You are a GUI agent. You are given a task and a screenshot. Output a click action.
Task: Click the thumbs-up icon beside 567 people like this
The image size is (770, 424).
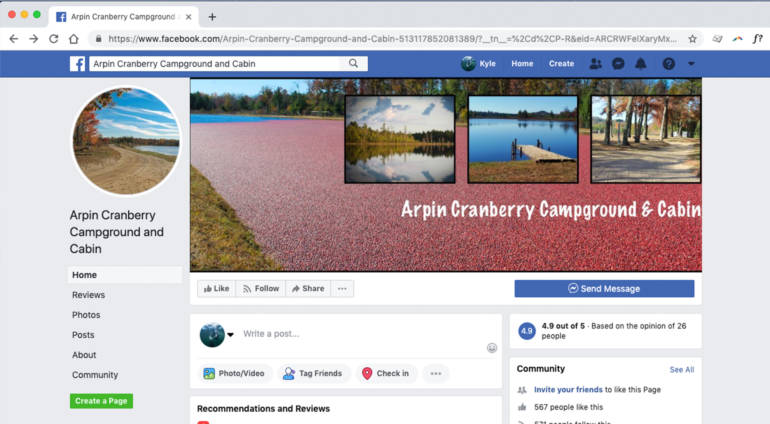(522, 407)
